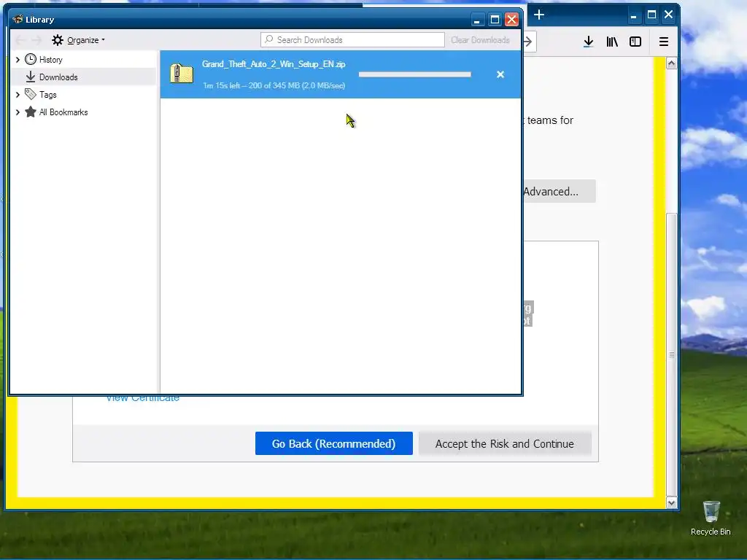The image size is (747, 560).
Task: Click the Library back arrow
Action: (20, 40)
